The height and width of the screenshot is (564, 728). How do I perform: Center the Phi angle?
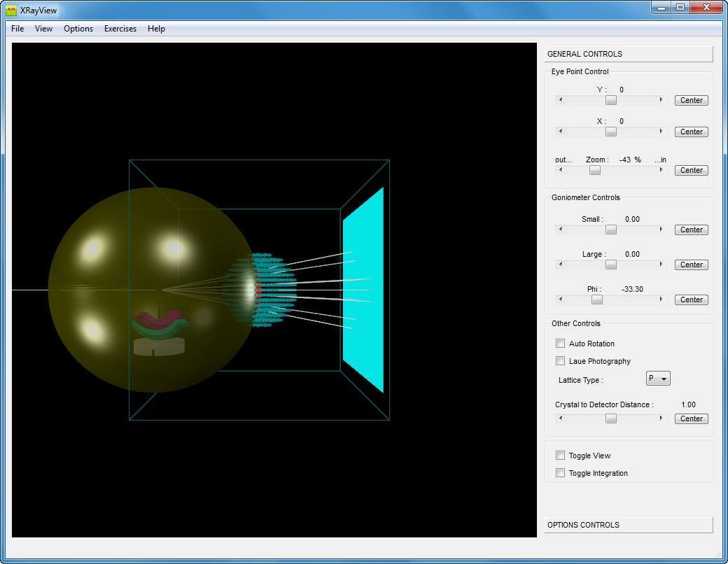click(692, 300)
